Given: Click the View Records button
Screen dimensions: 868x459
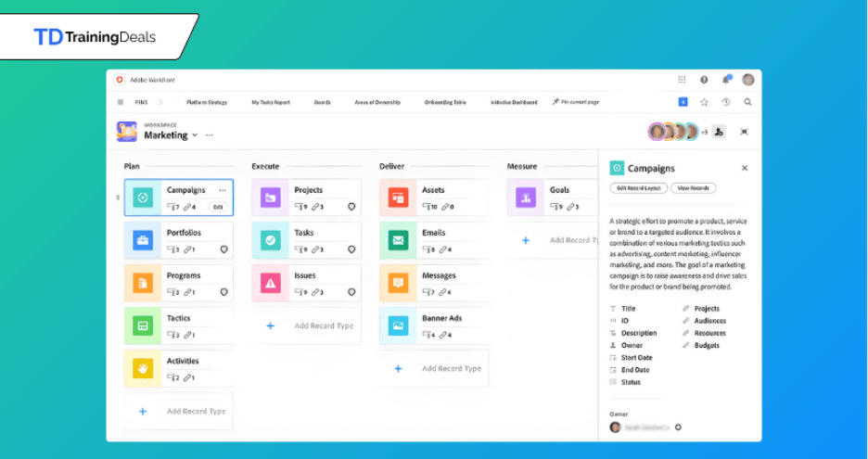Looking at the screenshot, I should click(693, 188).
